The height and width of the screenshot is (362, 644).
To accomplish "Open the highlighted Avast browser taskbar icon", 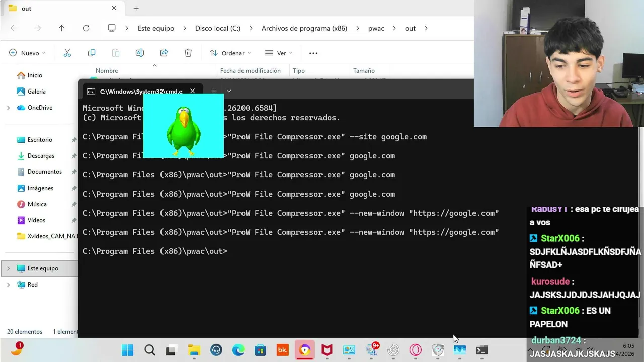I will pos(305,350).
